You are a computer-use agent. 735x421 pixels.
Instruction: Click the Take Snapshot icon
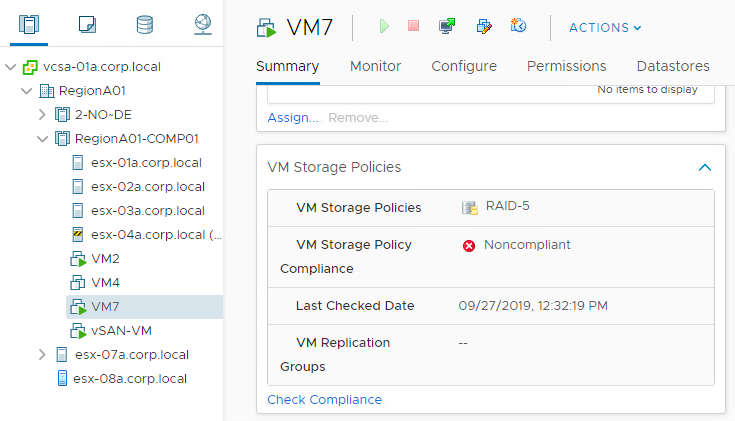pyautogui.click(x=518, y=25)
